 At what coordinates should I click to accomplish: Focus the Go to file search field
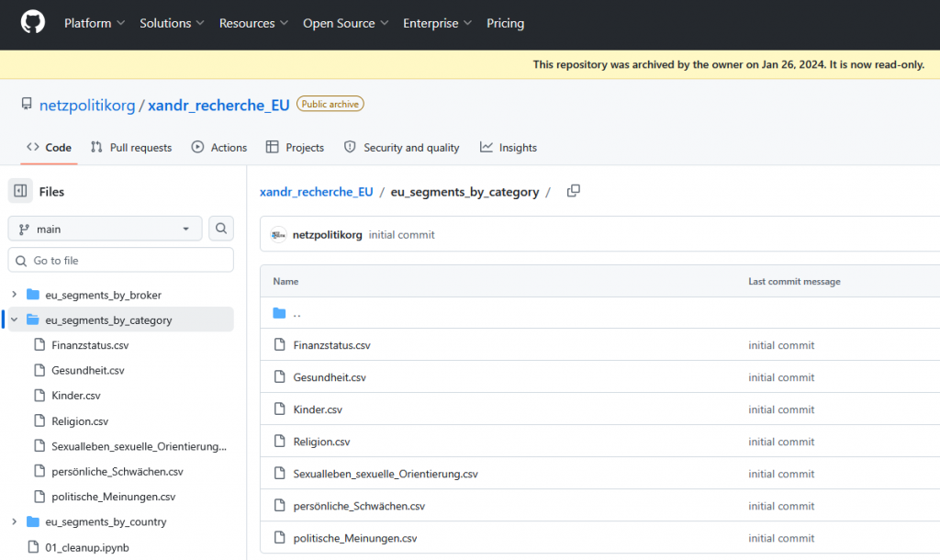[120, 260]
